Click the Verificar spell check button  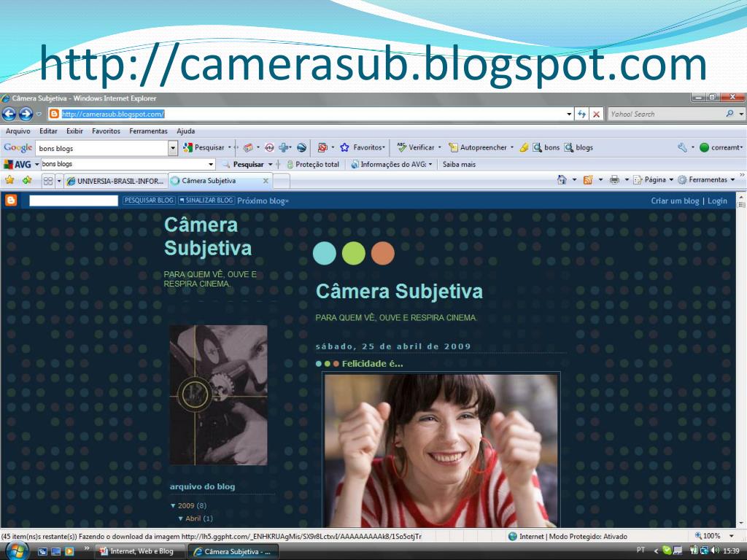(x=416, y=147)
